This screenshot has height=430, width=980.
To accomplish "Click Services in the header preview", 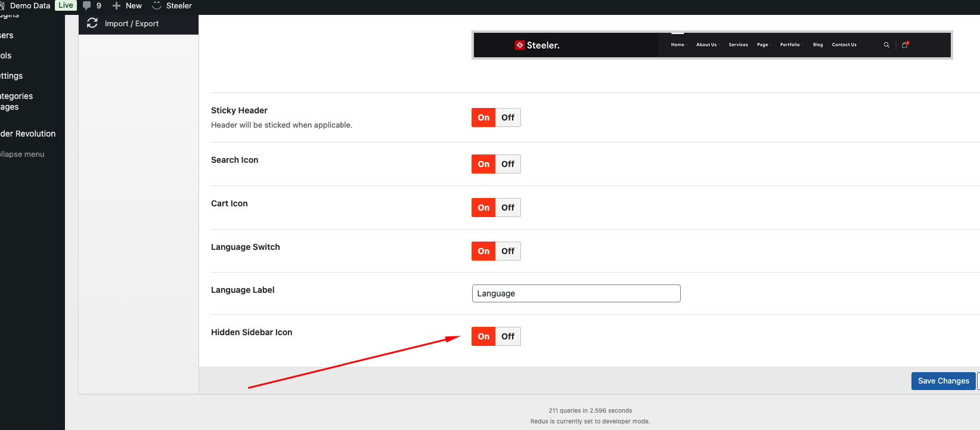I will click(738, 45).
